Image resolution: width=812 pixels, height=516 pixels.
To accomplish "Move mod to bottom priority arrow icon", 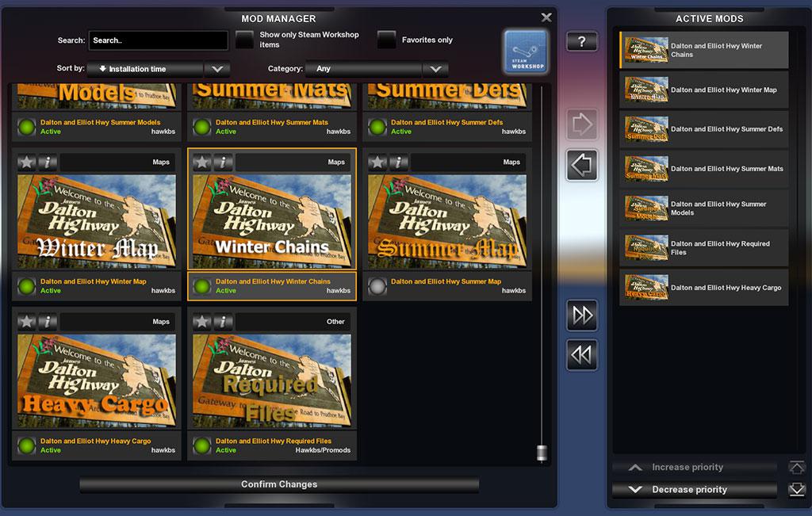I will point(797,490).
